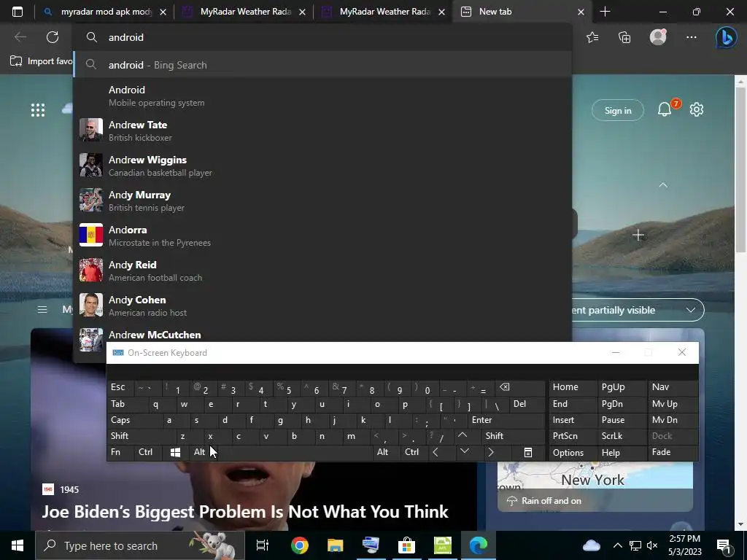Refresh the page with reload icon
This screenshot has height=560, width=747.
53,37
